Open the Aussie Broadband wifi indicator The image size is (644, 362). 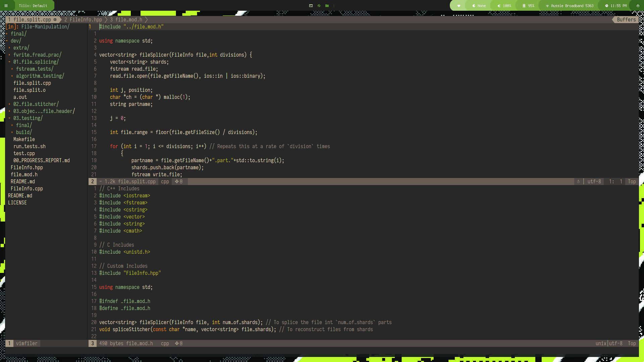[x=570, y=6]
